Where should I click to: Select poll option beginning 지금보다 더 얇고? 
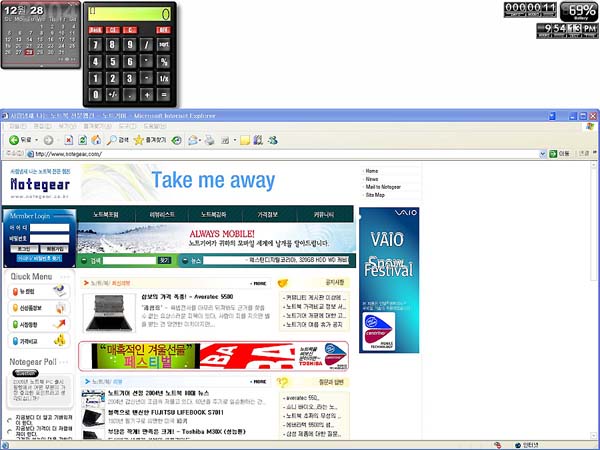[x=9, y=420]
